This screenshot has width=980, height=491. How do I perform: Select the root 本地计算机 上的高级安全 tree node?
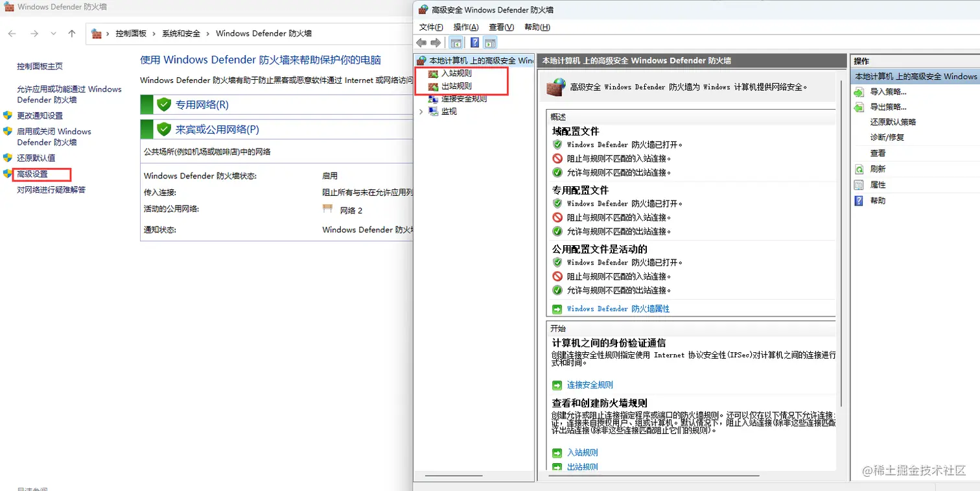482,60
